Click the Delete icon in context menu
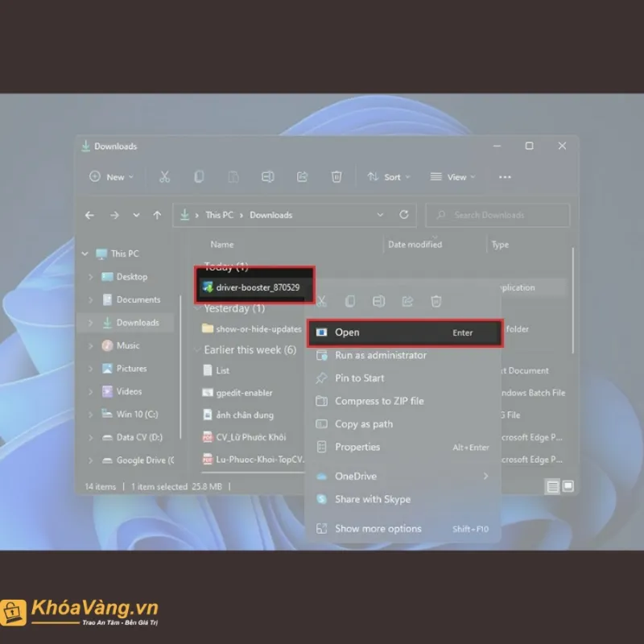The image size is (644, 644). pyautogui.click(x=436, y=301)
